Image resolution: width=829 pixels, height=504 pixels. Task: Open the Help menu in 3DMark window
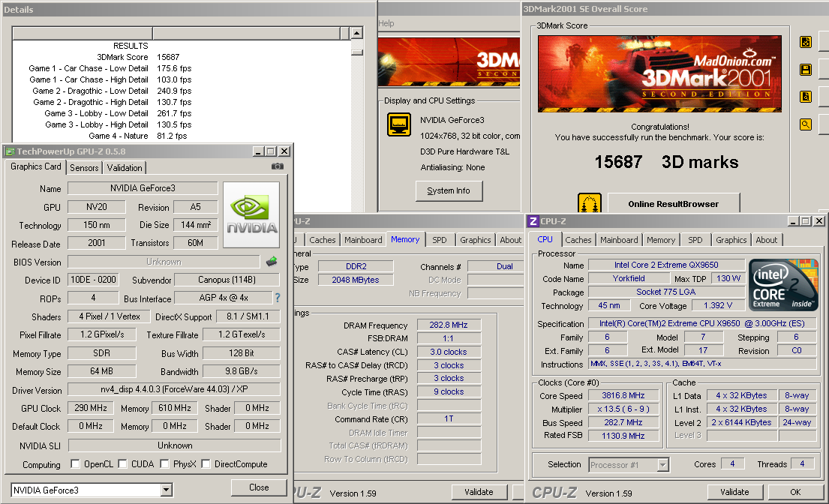[x=386, y=23]
